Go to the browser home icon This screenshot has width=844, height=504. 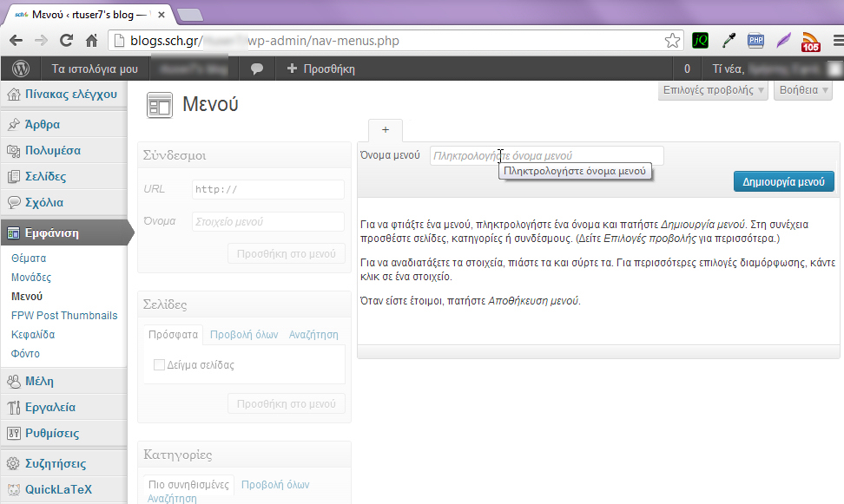91,41
